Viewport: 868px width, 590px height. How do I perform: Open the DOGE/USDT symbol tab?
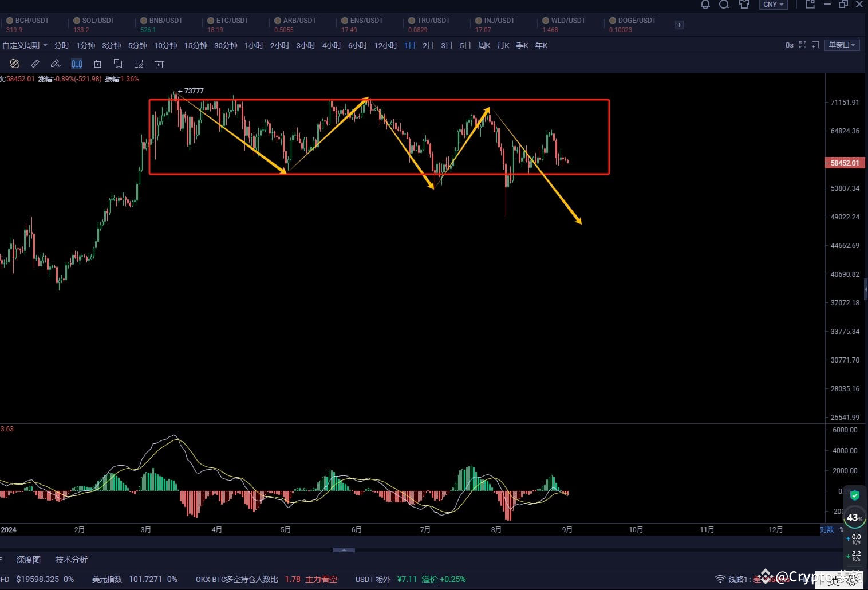pos(633,25)
